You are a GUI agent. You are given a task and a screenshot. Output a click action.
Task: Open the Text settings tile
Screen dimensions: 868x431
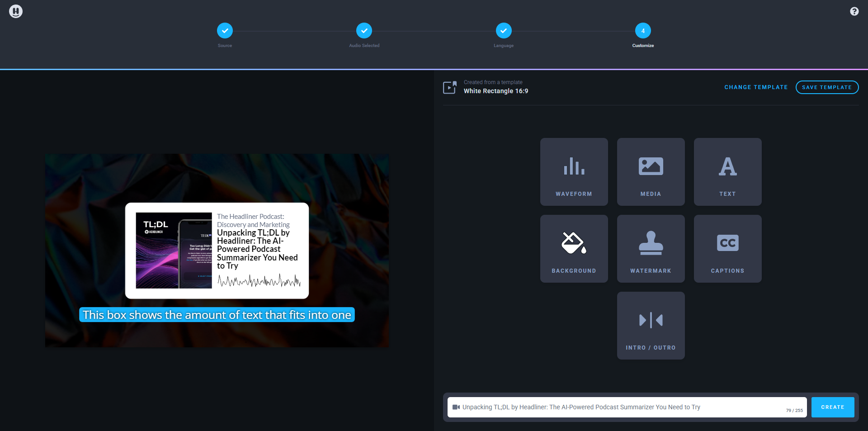pos(727,172)
